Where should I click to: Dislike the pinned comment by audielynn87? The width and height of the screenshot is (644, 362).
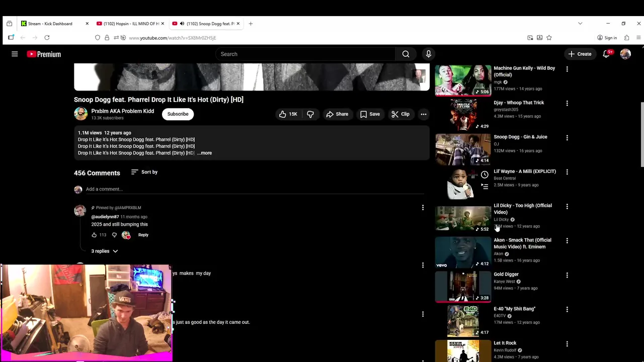click(x=114, y=235)
